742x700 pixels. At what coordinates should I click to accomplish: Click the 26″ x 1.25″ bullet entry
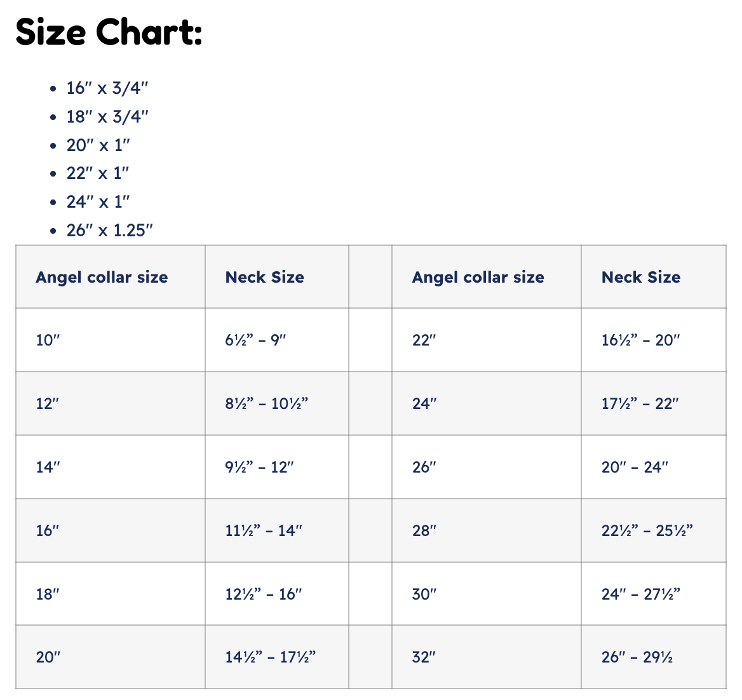(109, 230)
